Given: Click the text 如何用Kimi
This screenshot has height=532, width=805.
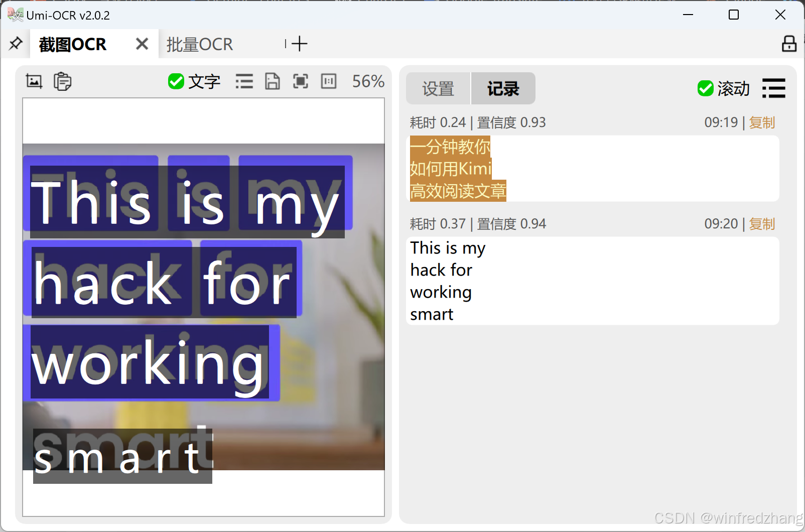Looking at the screenshot, I should tap(451, 169).
